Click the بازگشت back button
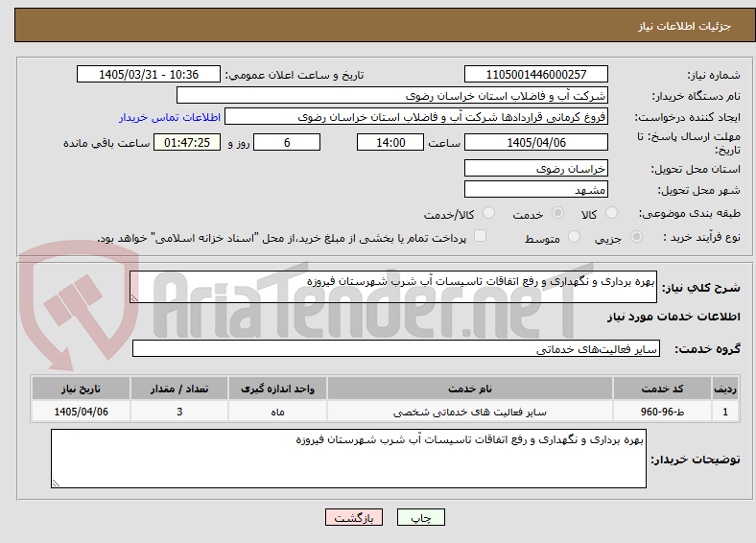756x543 pixels. tap(354, 517)
